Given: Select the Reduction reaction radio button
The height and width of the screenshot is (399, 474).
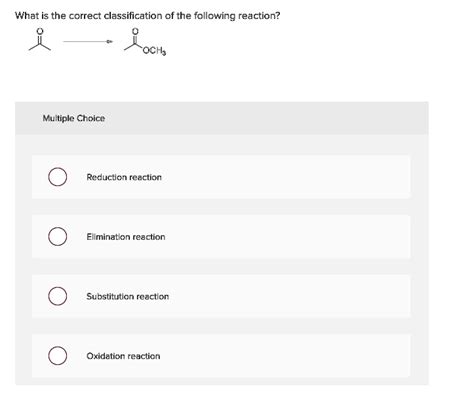Looking at the screenshot, I should 57,177.
